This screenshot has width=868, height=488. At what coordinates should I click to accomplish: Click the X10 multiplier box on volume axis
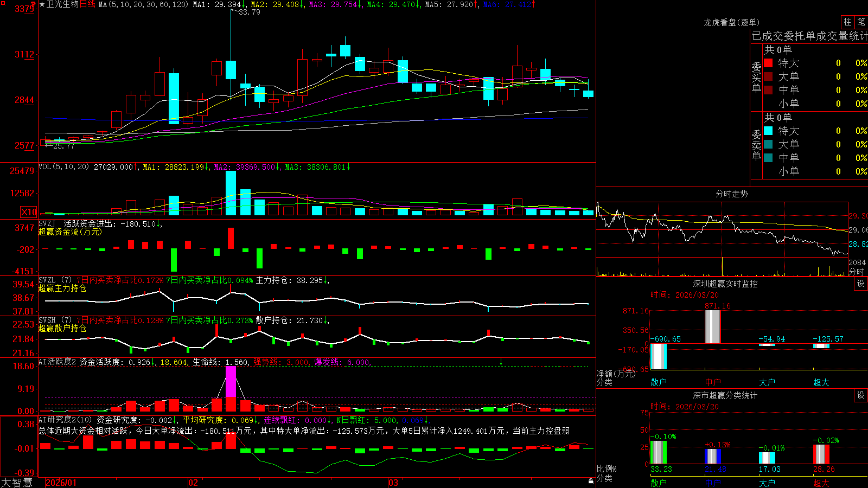click(x=29, y=212)
